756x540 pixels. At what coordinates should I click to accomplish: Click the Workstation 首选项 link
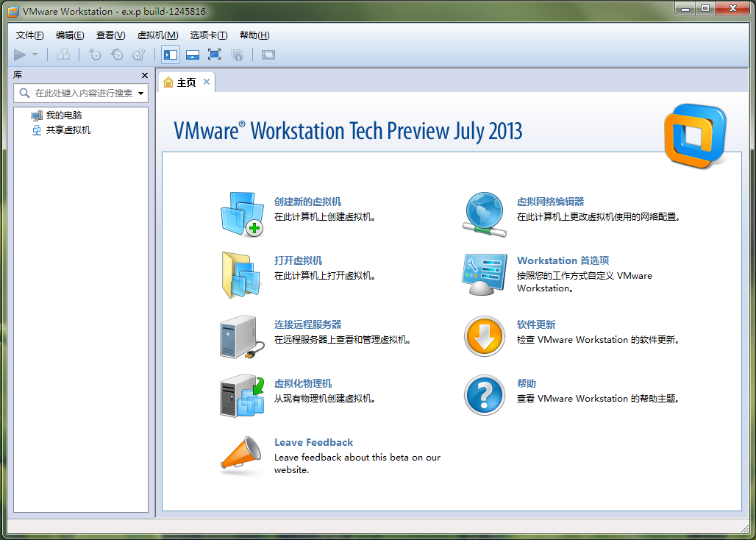(563, 261)
